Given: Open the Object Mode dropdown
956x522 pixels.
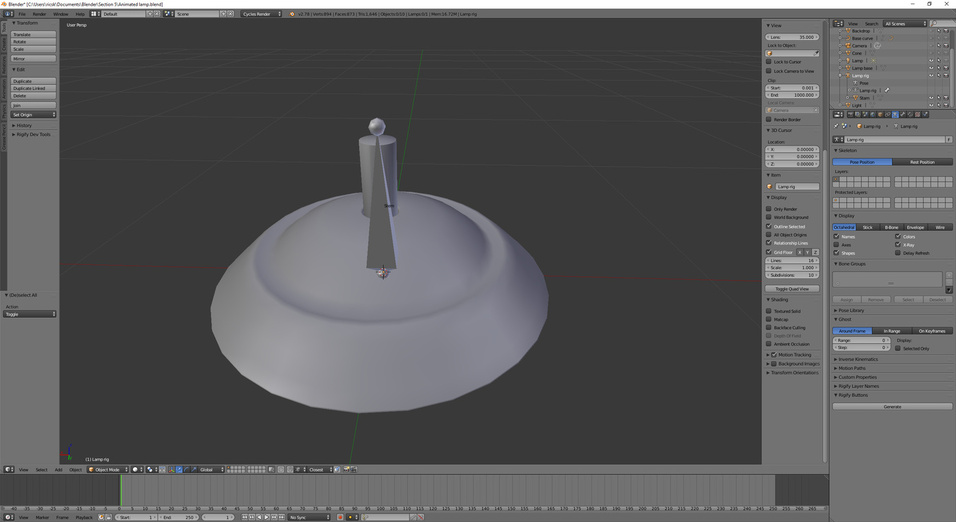Looking at the screenshot, I should (x=108, y=470).
